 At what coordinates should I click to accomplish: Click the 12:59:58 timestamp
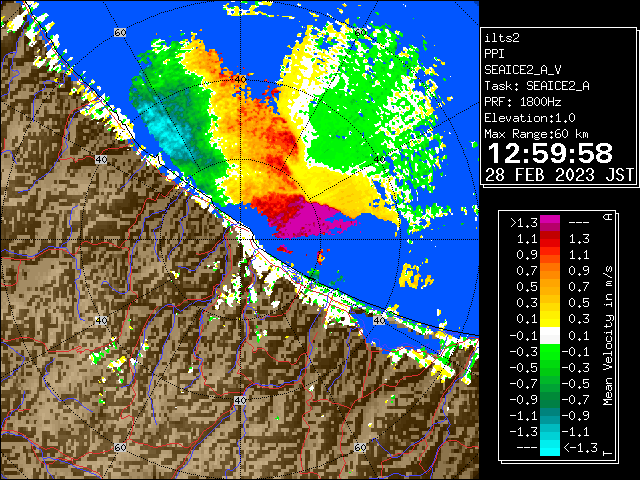point(550,153)
